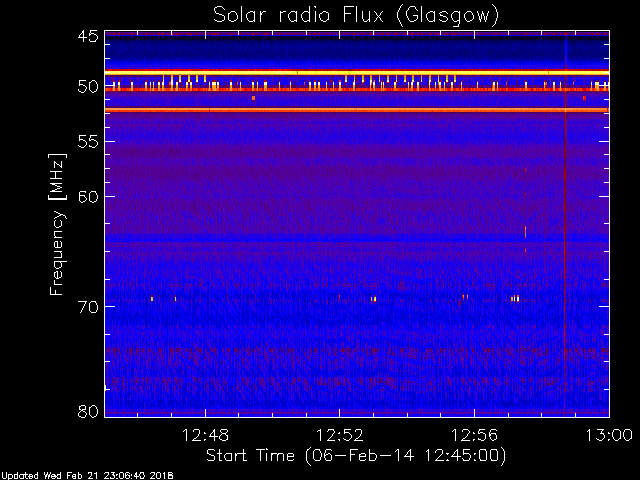The height and width of the screenshot is (480, 640).
Task: Click the 60 frequency tick label
Action: (x=88, y=197)
